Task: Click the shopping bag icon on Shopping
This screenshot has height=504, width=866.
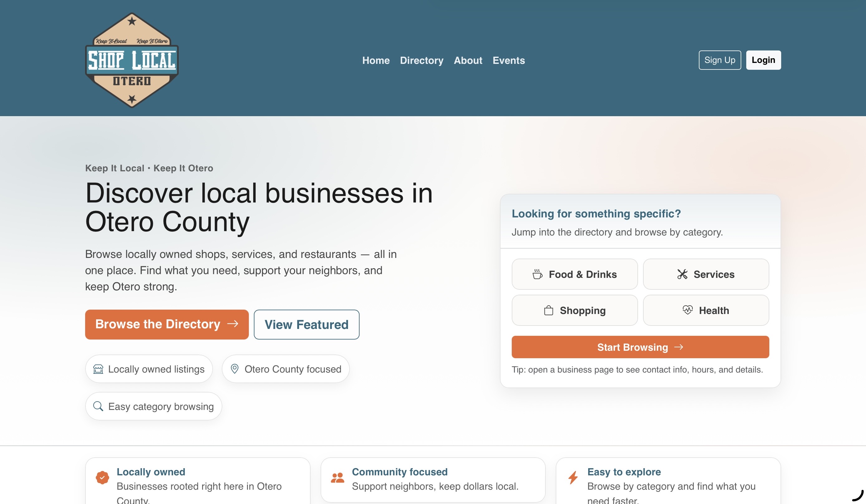Action: coord(548,310)
